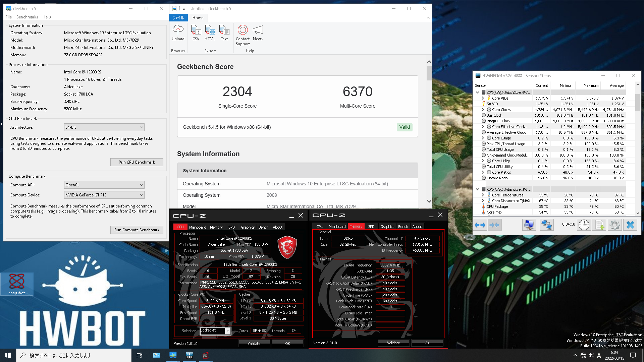The image size is (644, 362).
Task: Open the Help menu in Geekbench
Action: [x=47, y=17]
